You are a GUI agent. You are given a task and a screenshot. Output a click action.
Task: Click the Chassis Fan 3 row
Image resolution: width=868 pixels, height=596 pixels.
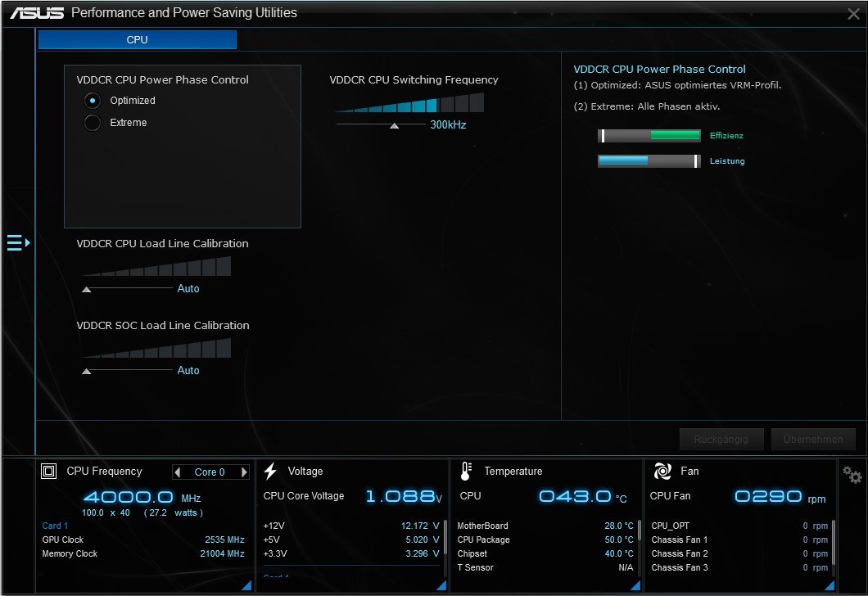coord(739,567)
